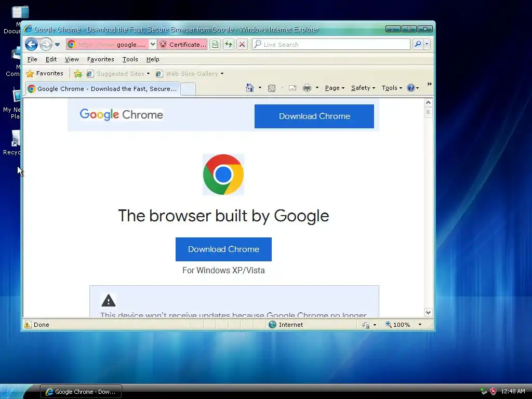
Task: Expand the address bar URL dropdown
Action: 153,44
